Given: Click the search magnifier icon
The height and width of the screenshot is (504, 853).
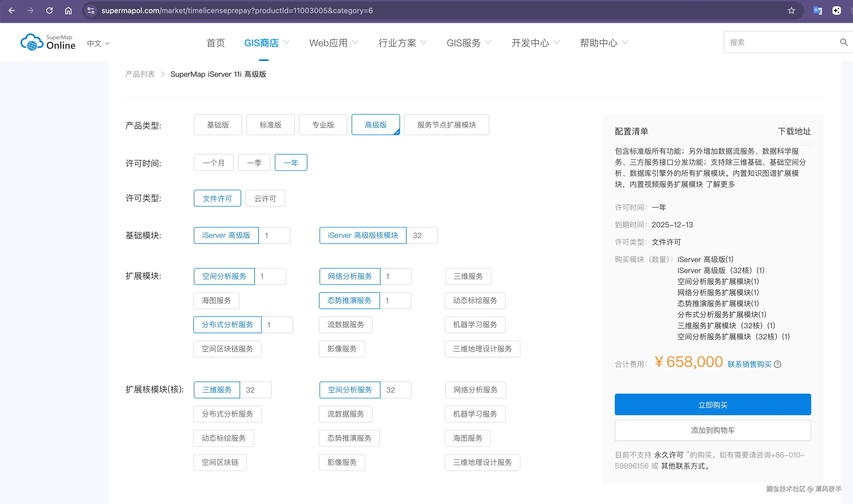Looking at the screenshot, I should 844,42.
